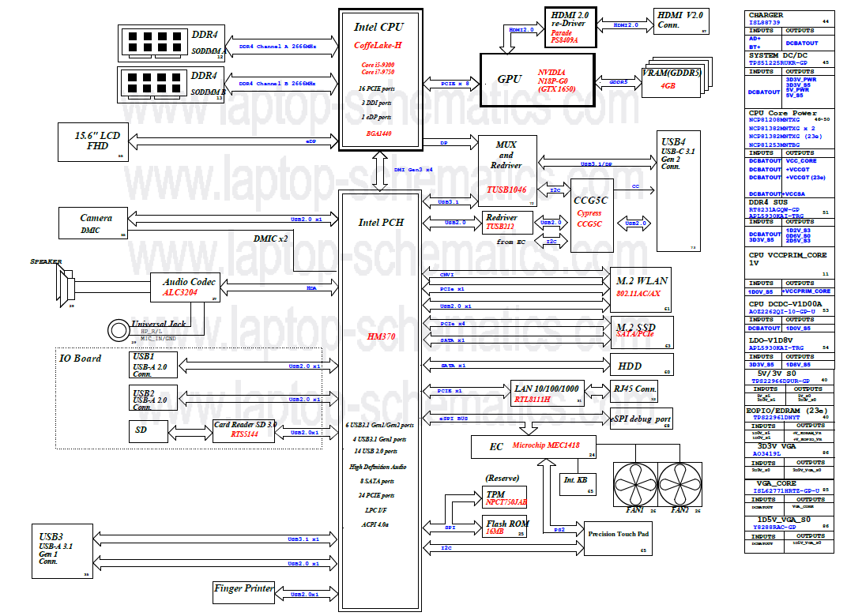Image resolution: width=847 pixels, height=616 pixels.
Task: Click the 15.6" LCD FHD block
Action: [x=93, y=142]
